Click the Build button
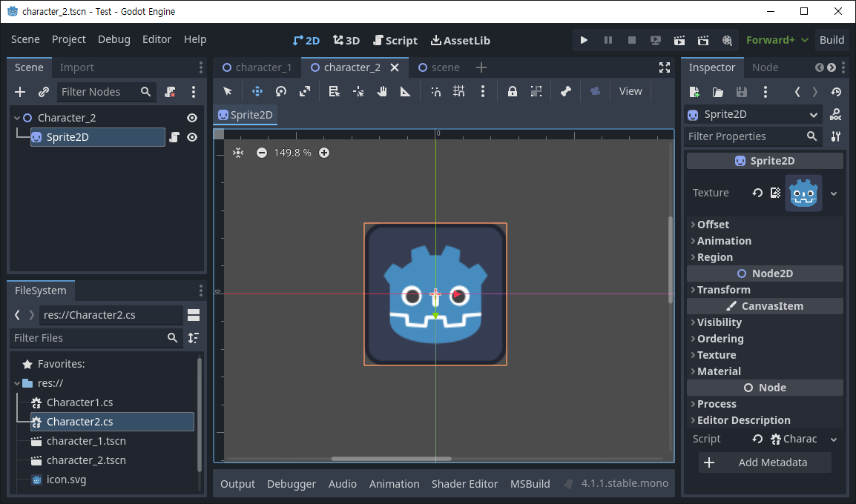Image resolution: width=856 pixels, height=504 pixels. click(x=832, y=40)
